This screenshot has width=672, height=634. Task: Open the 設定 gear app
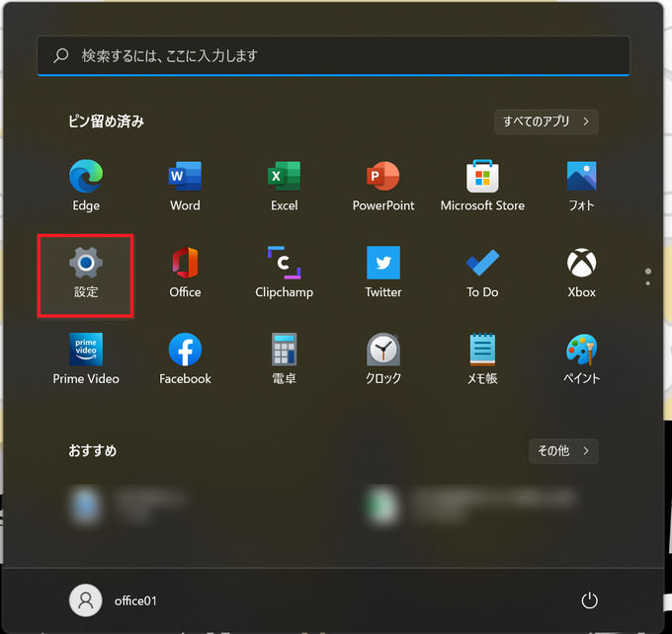pyautogui.click(x=86, y=276)
